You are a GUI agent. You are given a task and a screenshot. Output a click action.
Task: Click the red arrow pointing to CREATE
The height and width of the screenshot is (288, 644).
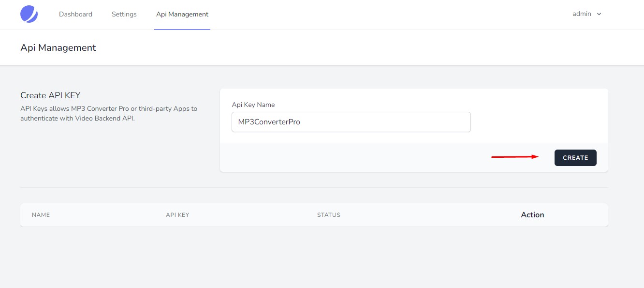(x=515, y=157)
